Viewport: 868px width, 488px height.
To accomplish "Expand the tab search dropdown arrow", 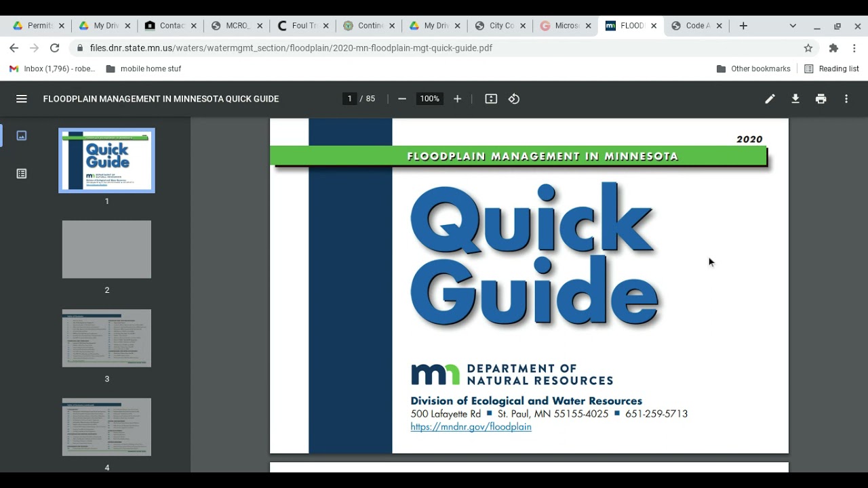I will coord(793,26).
